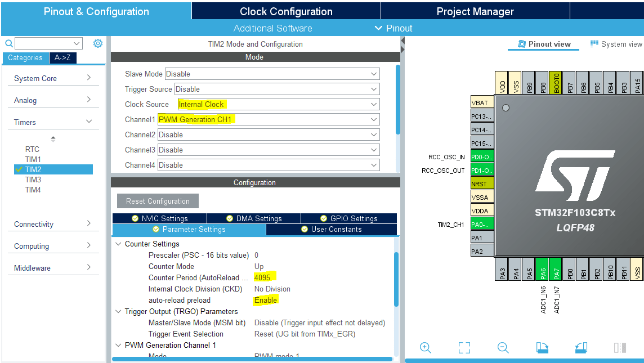
Task: Open the Channel2 dropdown
Action: (x=269, y=135)
